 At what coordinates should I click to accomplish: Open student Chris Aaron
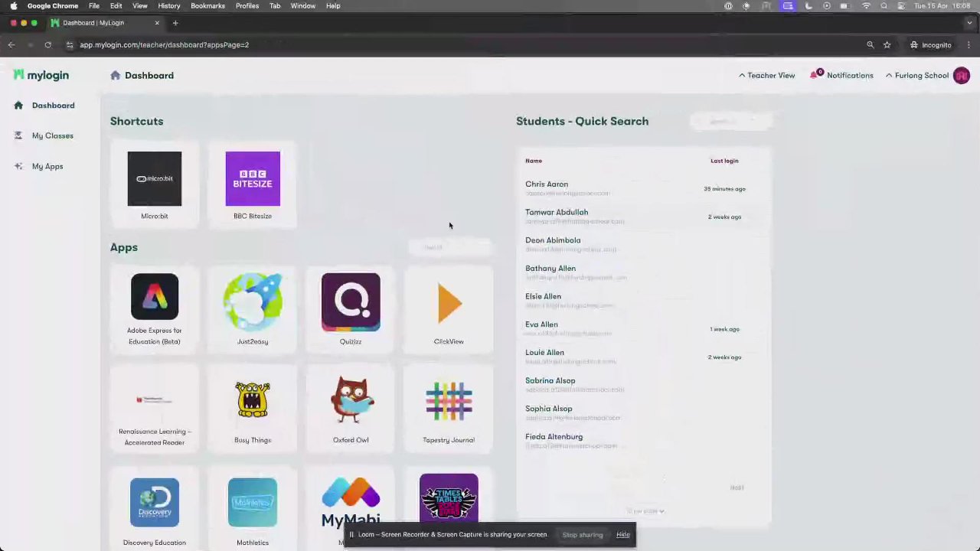[547, 184]
